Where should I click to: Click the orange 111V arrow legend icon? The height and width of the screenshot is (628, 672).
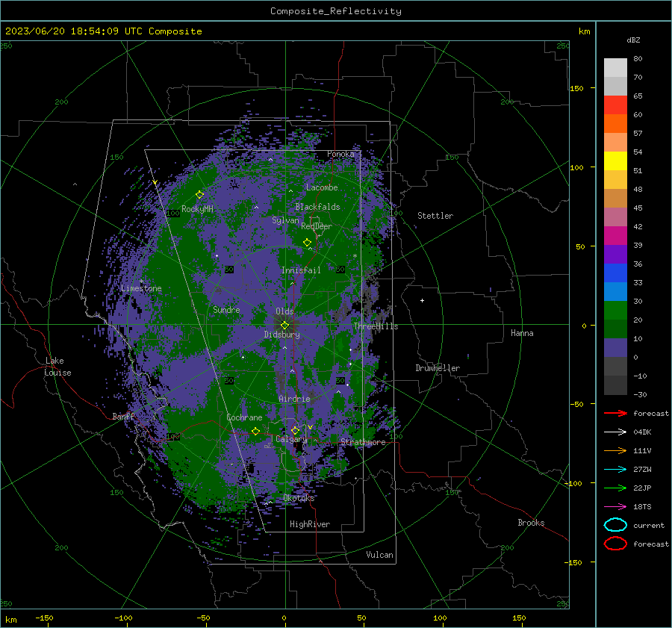(615, 450)
